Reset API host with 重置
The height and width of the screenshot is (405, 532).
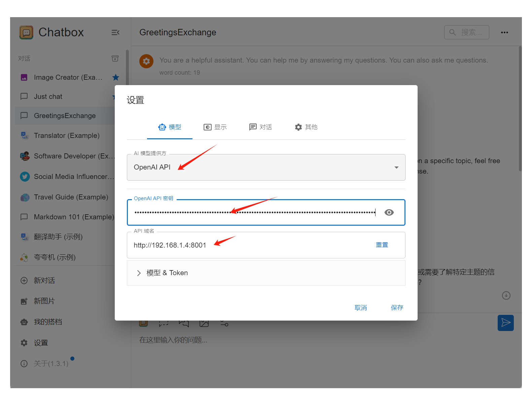382,245
